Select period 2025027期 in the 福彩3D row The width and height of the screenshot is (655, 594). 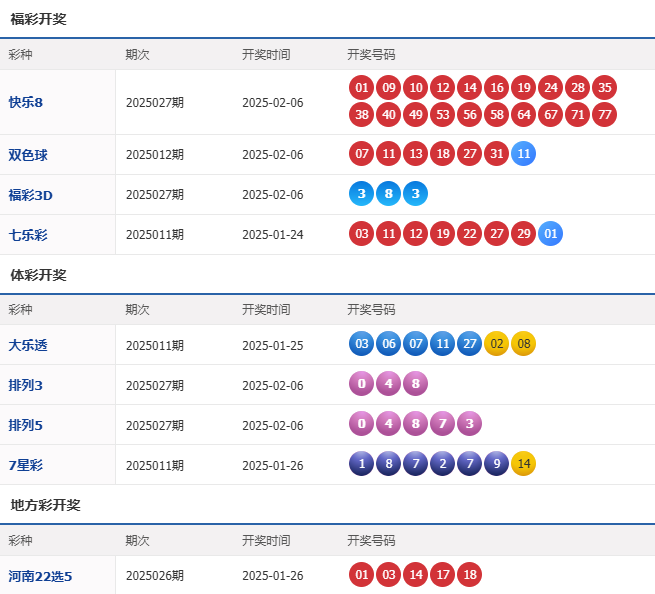coord(155,195)
